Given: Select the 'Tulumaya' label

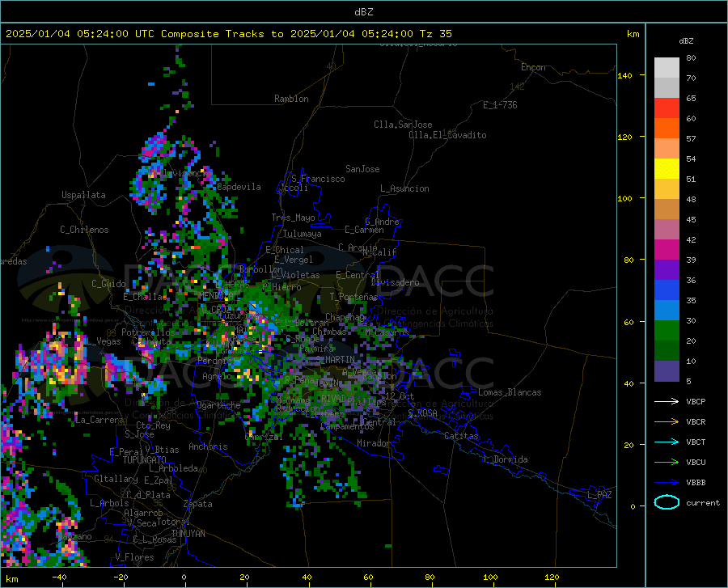Looking at the screenshot, I should point(302,234).
